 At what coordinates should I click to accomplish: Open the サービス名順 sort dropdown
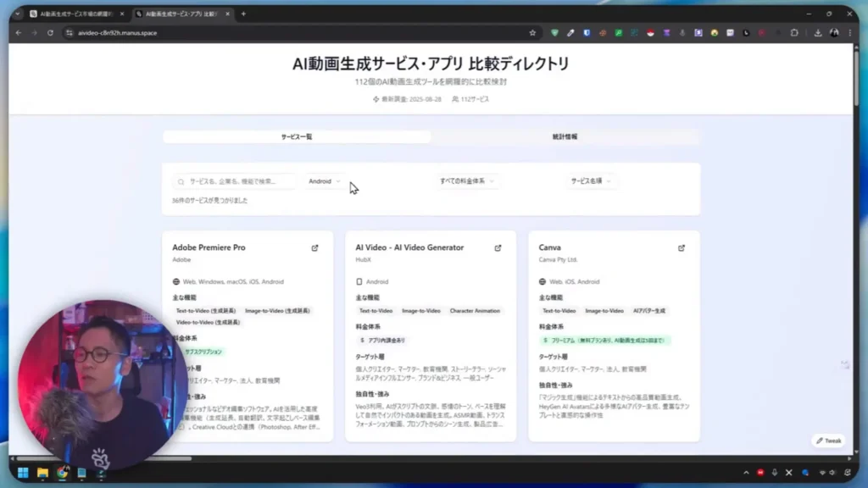[591, 181]
